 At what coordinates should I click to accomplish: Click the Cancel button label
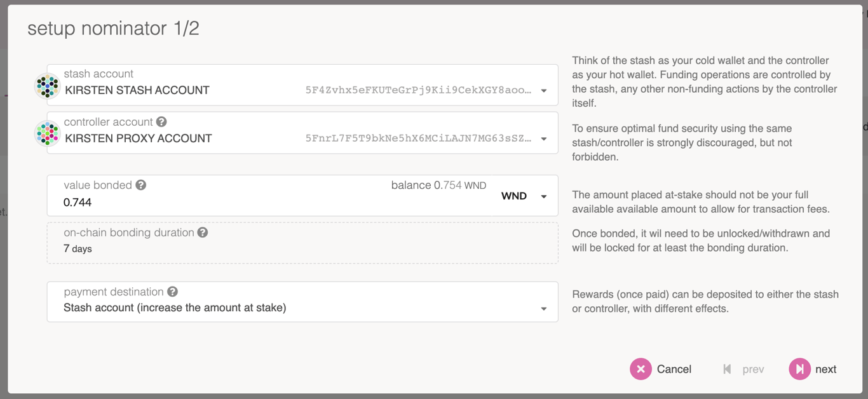click(x=674, y=369)
